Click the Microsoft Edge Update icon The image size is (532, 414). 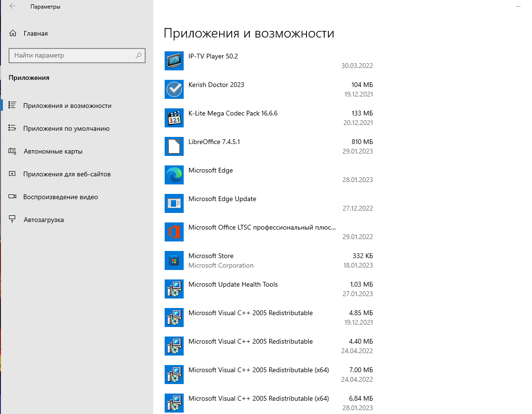174,203
